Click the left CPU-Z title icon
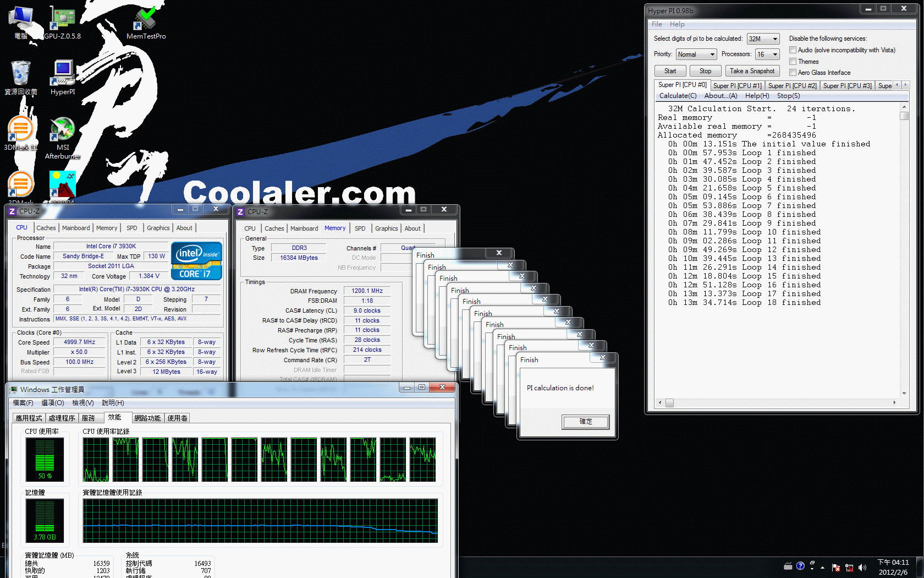The width and height of the screenshot is (924, 578). (12, 211)
